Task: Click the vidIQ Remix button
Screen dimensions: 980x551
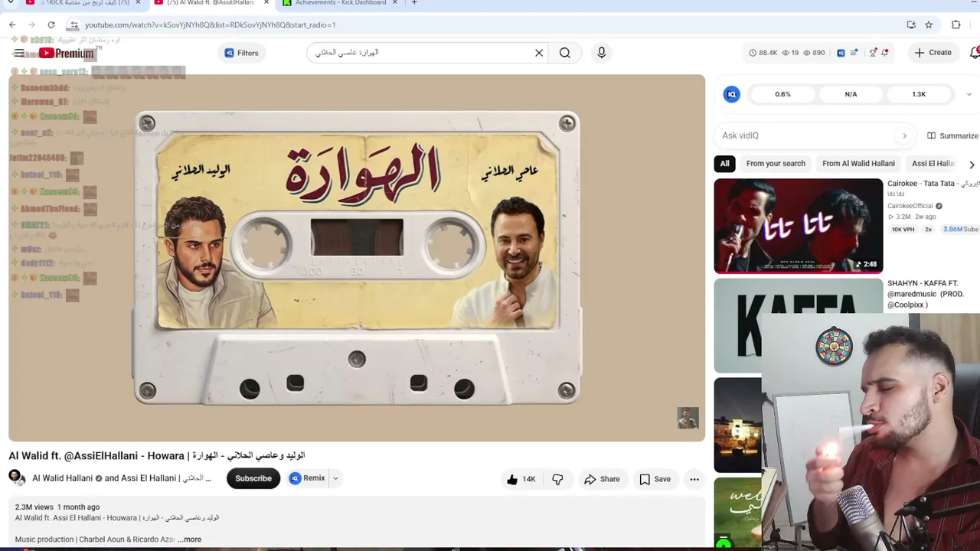Action: (x=307, y=478)
